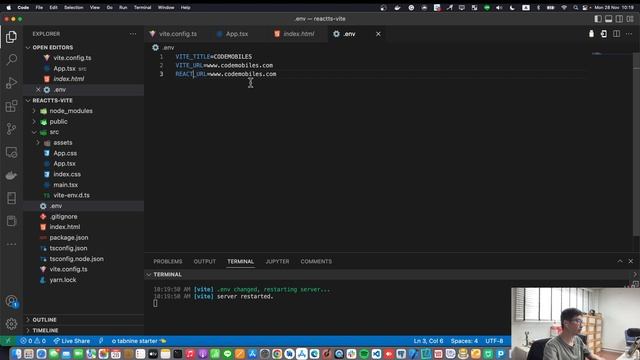This screenshot has height=360, width=640.
Task: Place cursor on VITE_TITLE line in editor
Action: click(x=213, y=57)
